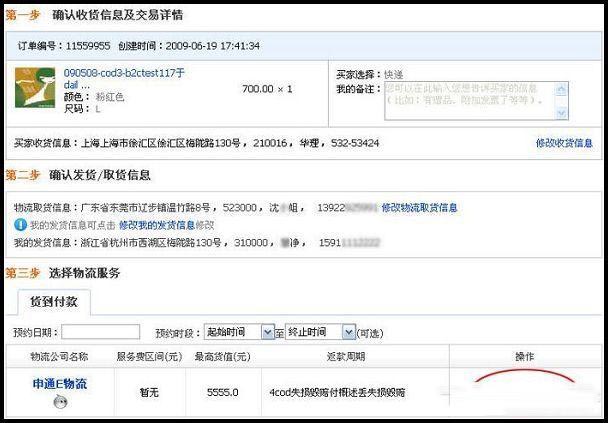Click chat icon under 申通E物流
The image size is (608, 423).
[x=60, y=401]
